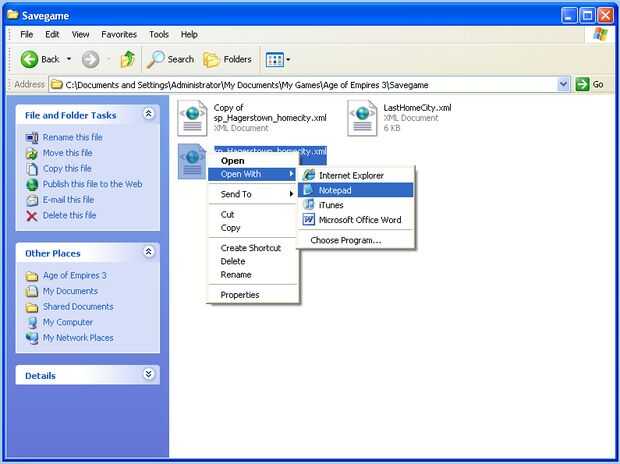Click the Forward arrow icon

[x=90, y=60]
